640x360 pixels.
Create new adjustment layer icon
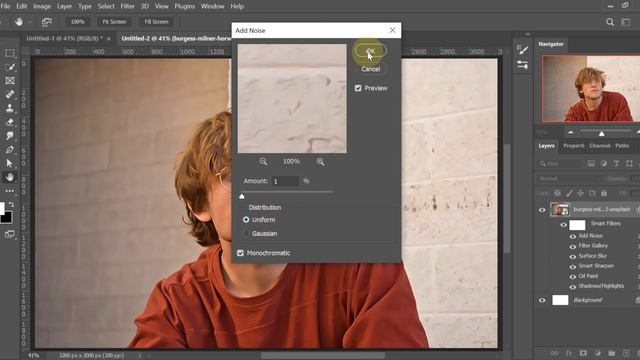point(598,353)
